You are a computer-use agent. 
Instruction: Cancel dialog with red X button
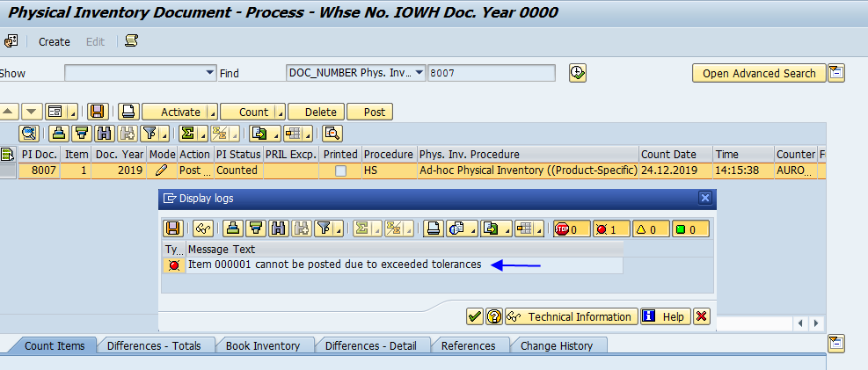(x=702, y=316)
